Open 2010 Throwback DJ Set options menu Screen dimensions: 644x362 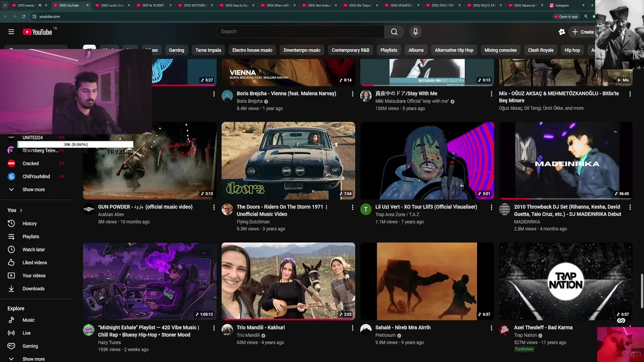coord(629,207)
